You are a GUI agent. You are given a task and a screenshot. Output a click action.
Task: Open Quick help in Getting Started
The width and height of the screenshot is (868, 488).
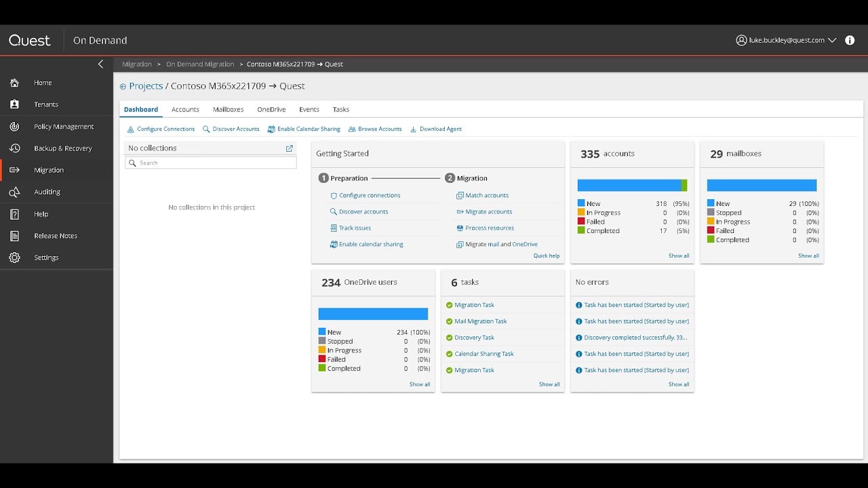pos(547,256)
